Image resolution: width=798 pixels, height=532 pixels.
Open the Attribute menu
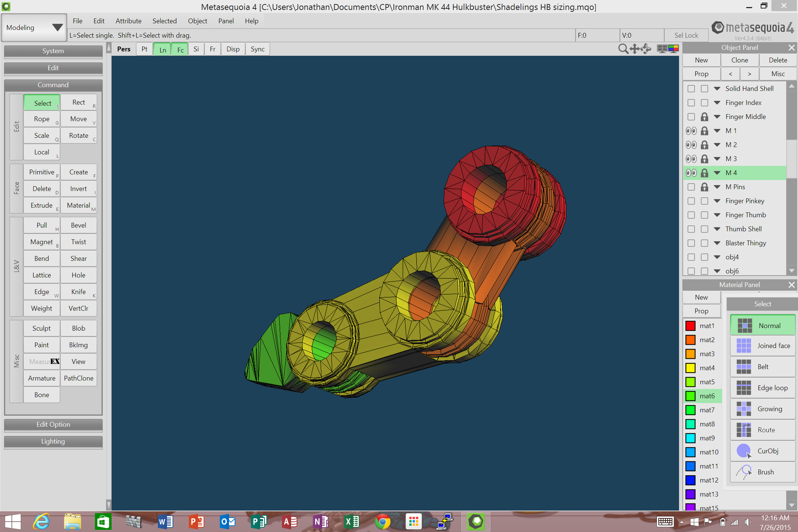(129, 21)
